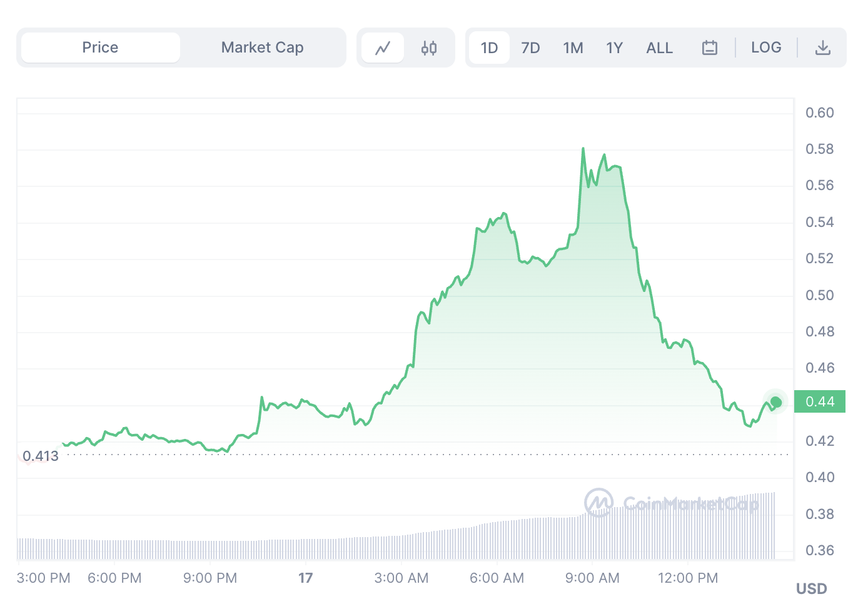Click the green current price dot
The height and width of the screenshot is (609, 868).
776,402
